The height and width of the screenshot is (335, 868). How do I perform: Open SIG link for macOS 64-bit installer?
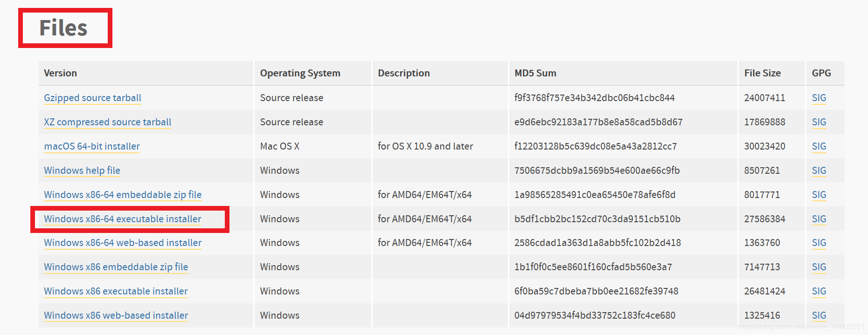(x=819, y=146)
